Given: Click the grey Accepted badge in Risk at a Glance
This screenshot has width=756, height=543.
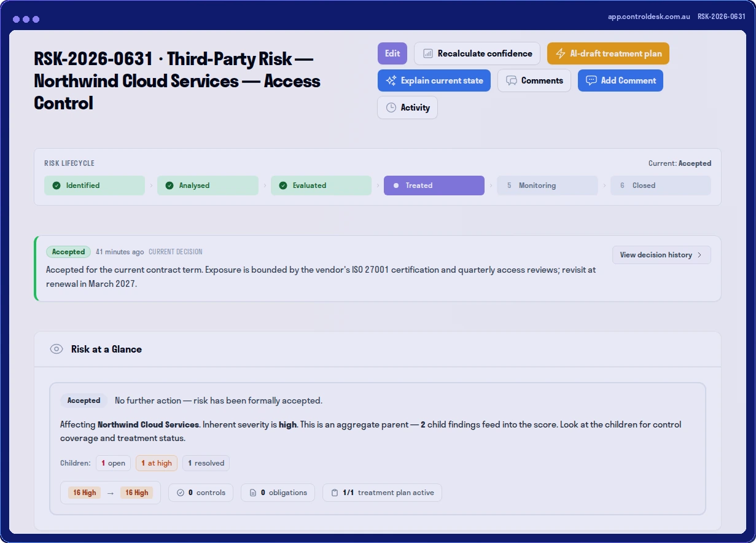Looking at the screenshot, I should point(84,400).
